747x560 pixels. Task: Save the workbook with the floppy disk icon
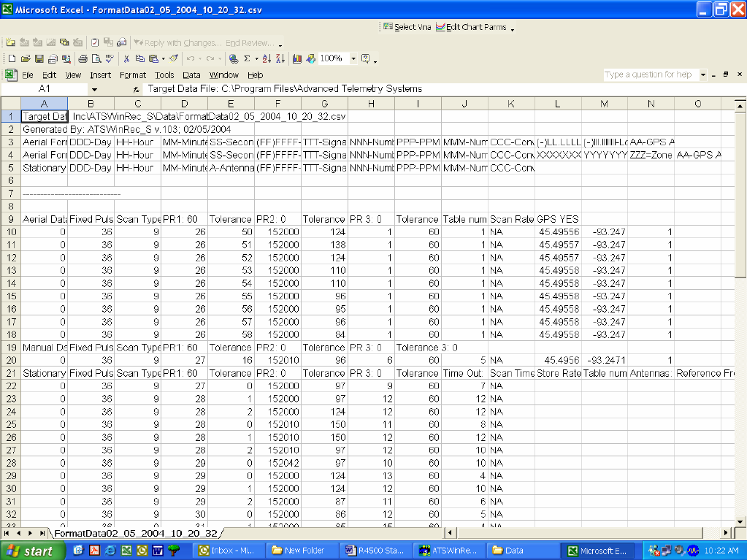pos(39,58)
